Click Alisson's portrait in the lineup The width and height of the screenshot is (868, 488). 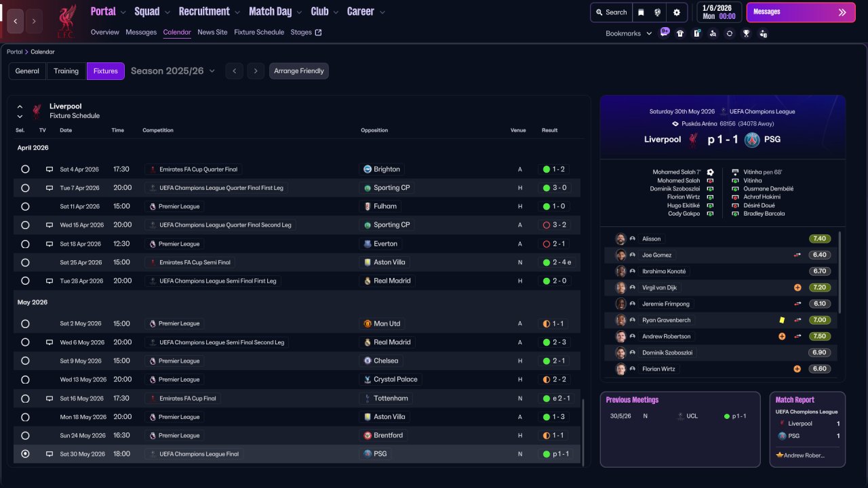[x=620, y=239]
